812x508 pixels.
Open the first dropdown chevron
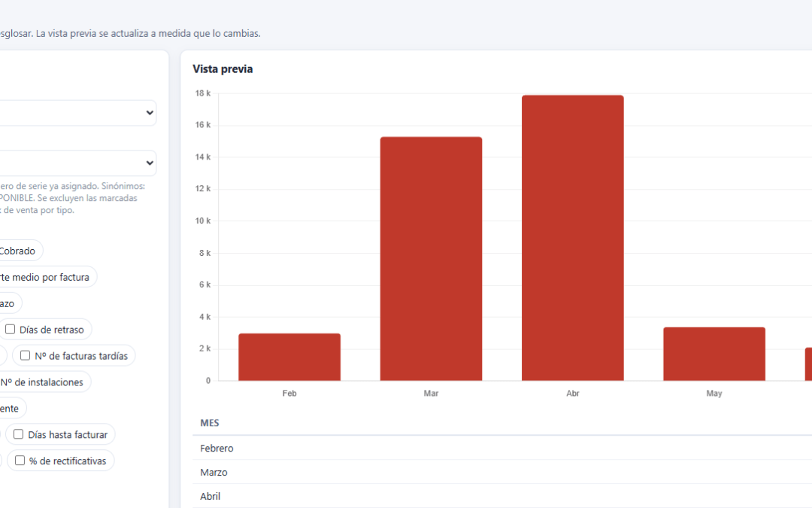pyautogui.click(x=150, y=113)
